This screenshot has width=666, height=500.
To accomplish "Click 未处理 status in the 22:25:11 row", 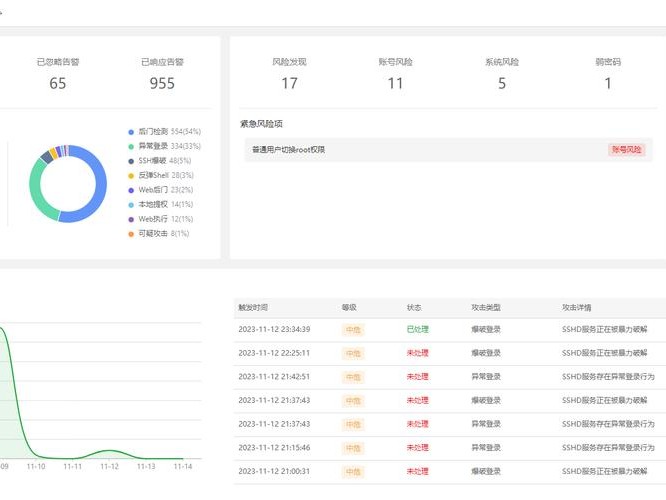I will (x=418, y=353).
